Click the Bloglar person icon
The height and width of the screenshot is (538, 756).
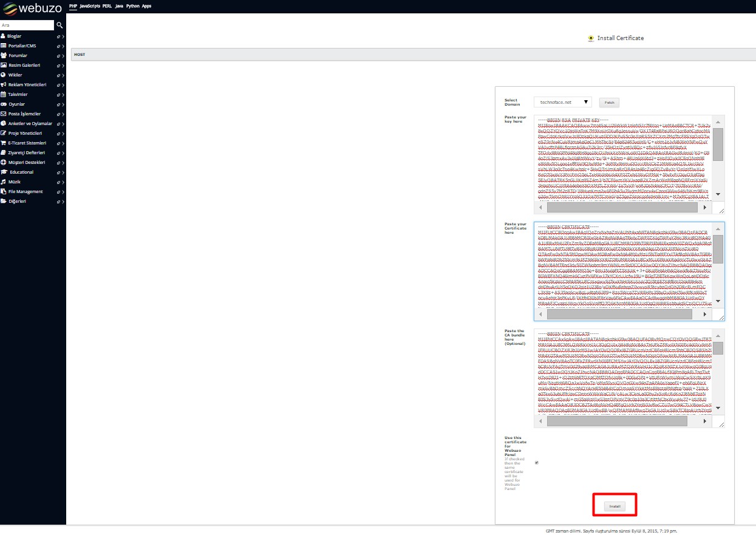pyautogui.click(x=3, y=36)
